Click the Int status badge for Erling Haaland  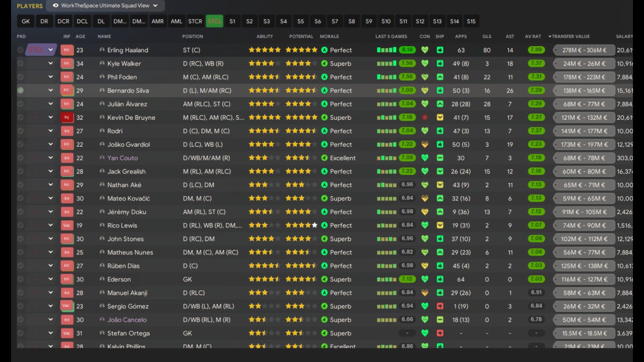(x=67, y=50)
